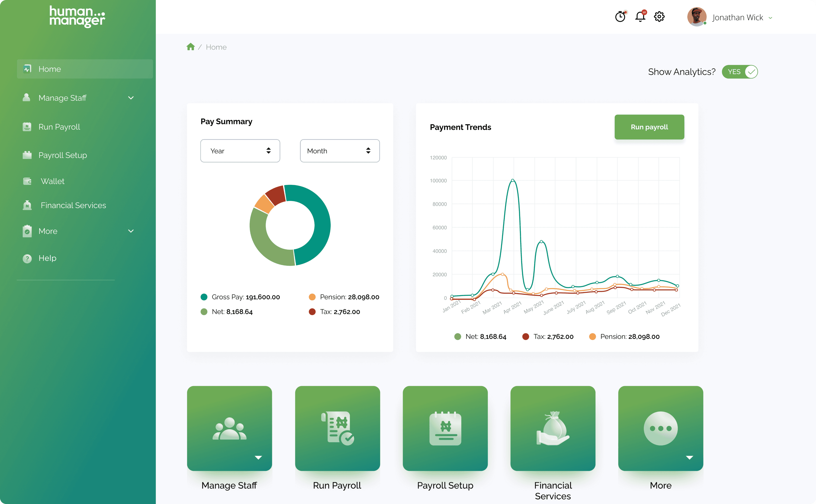Screen dimensions: 816x504
Task: Click the Run payroll button
Action: pyautogui.click(x=649, y=127)
